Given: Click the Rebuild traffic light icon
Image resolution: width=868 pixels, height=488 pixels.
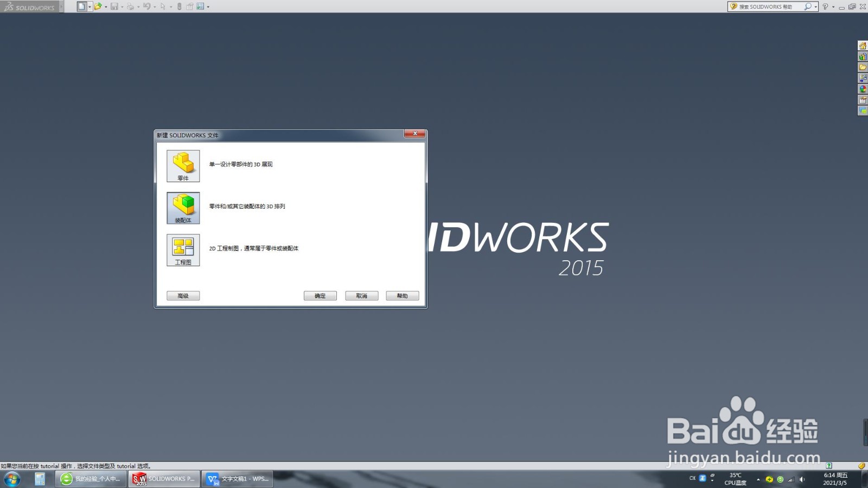Looking at the screenshot, I should click(x=179, y=7).
